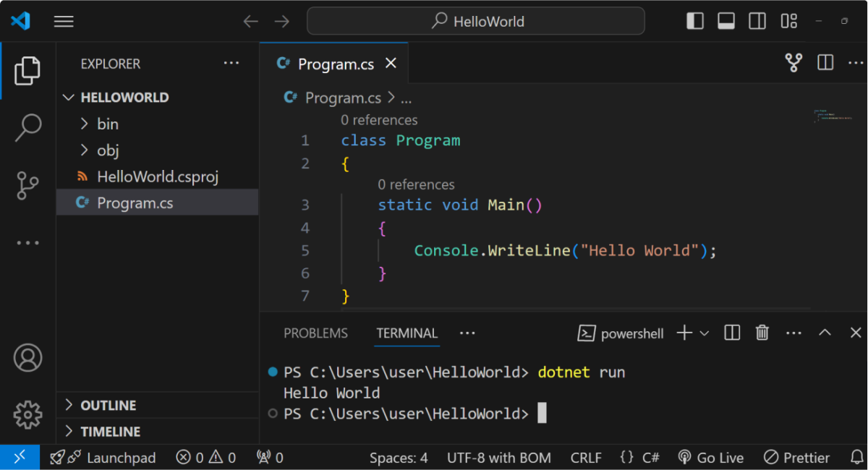Open the terminal profile dropdown arrow
Viewport: 868px width, 470px height.
pos(702,333)
